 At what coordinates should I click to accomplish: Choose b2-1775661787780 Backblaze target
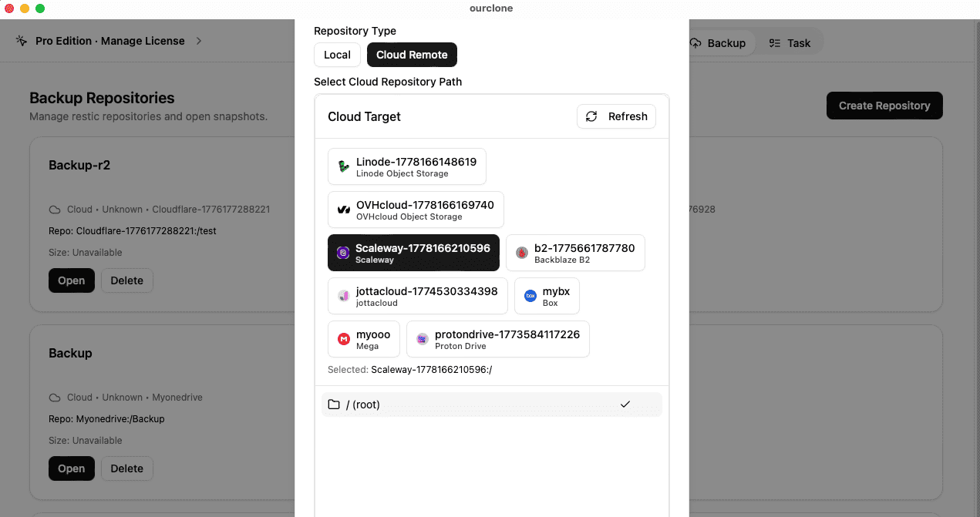coord(575,253)
